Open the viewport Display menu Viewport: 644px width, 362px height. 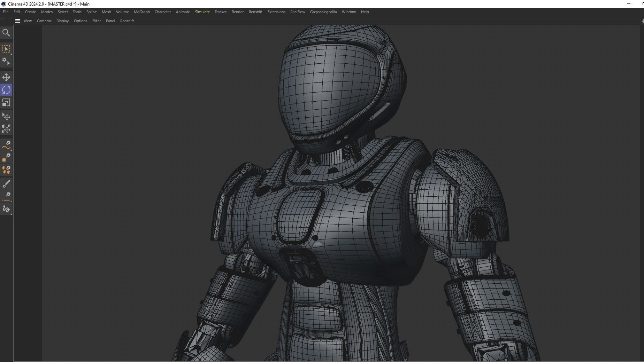tap(63, 21)
